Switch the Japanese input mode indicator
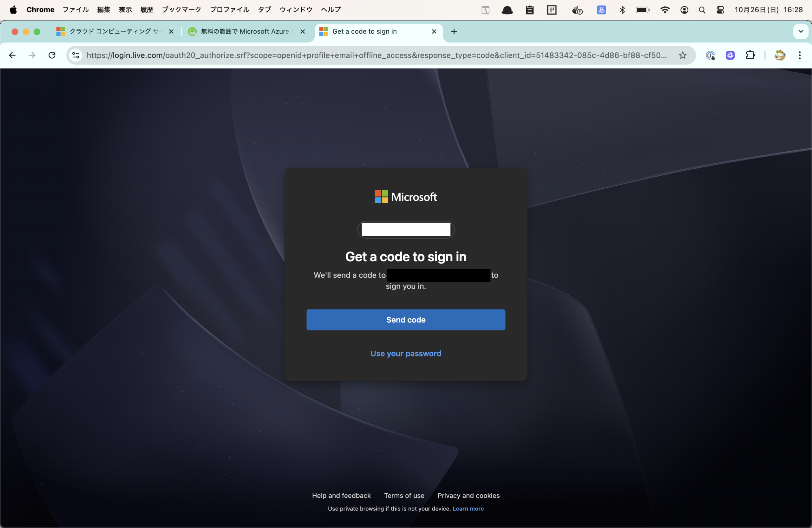 point(601,10)
